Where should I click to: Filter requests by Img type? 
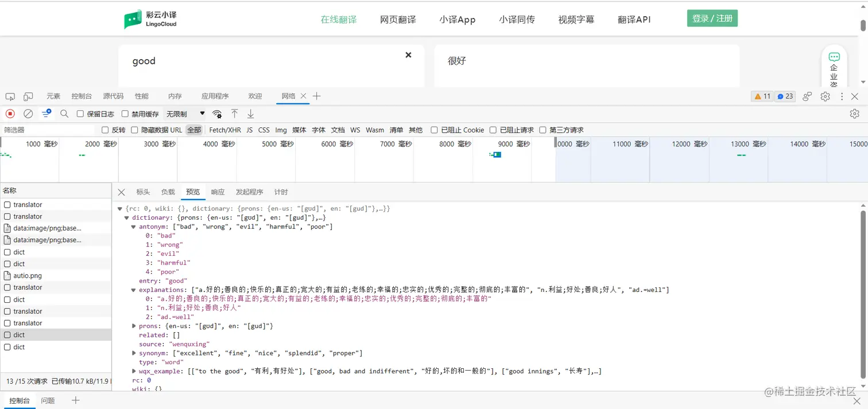pyautogui.click(x=281, y=130)
